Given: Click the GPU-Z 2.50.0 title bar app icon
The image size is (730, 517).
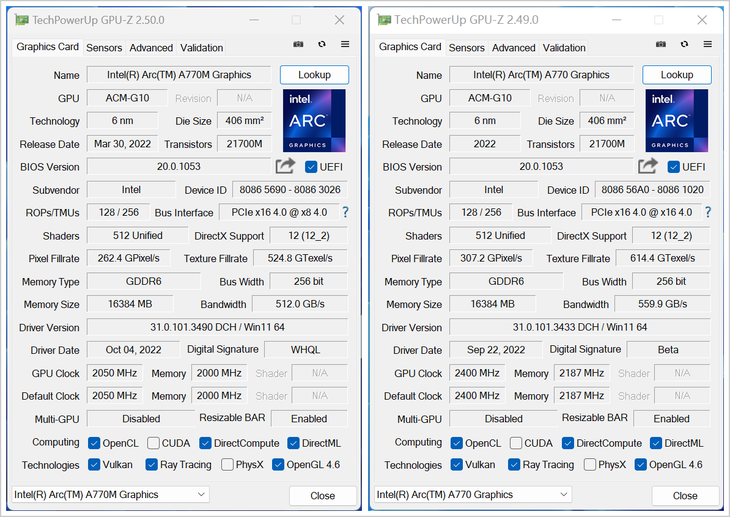Looking at the screenshot, I should pyautogui.click(x=21, y=20).
